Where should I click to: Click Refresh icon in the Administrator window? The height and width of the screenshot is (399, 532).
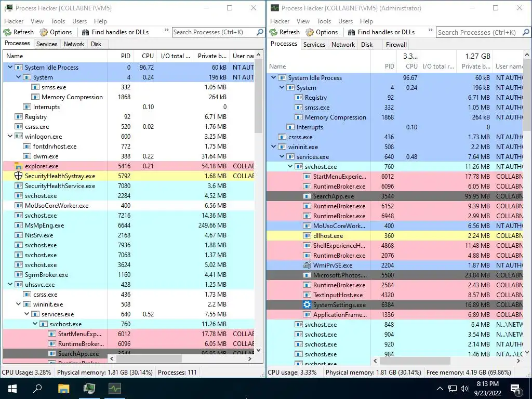tap(273, 32)
